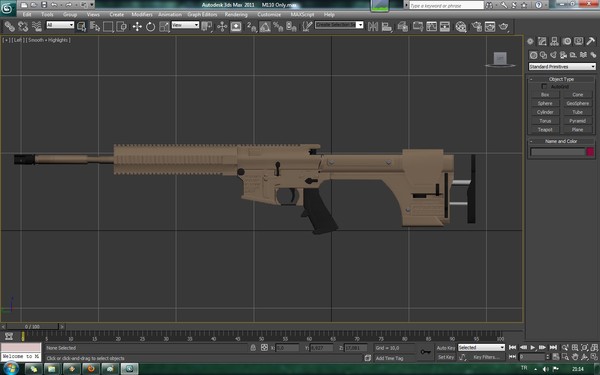Click the Teapot primitive button
Image resolution: width=600 pixels, height=375 pixels.
click(x=545, y=130)
